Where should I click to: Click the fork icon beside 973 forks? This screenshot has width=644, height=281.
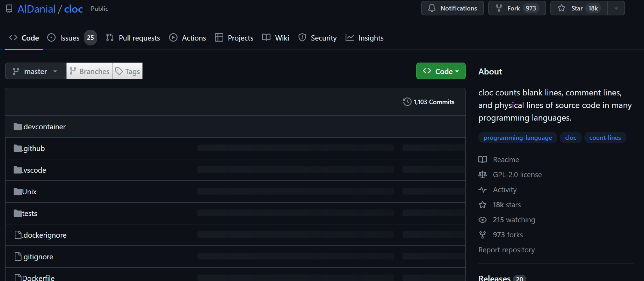point(483,235)
